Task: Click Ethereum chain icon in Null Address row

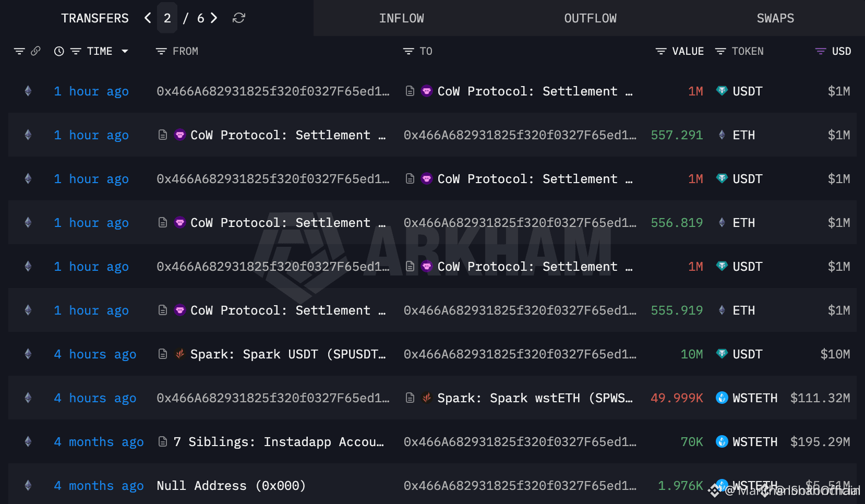Action: 28,486
